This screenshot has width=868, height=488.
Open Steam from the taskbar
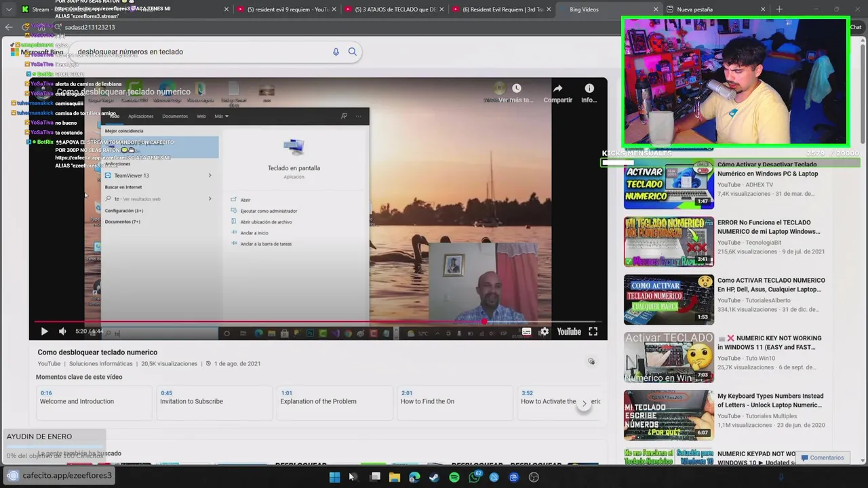[434, 477]
